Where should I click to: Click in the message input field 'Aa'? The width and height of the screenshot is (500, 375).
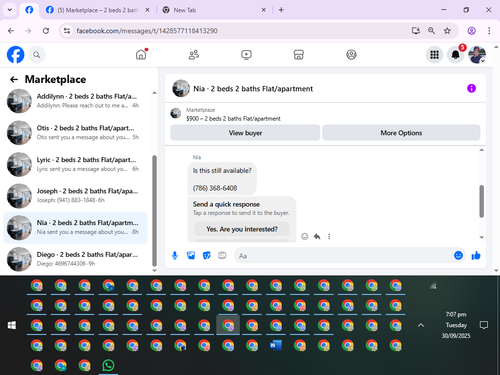[x=343, y=256]
